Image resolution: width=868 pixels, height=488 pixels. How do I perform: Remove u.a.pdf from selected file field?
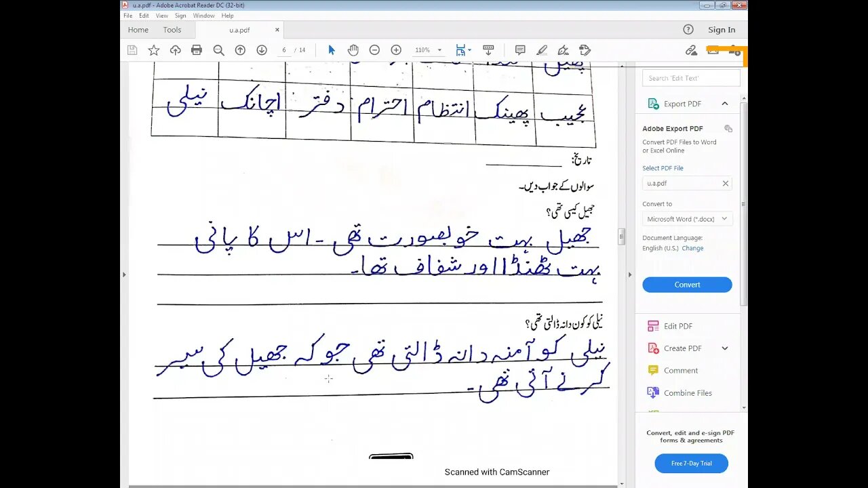coord(725,183)
